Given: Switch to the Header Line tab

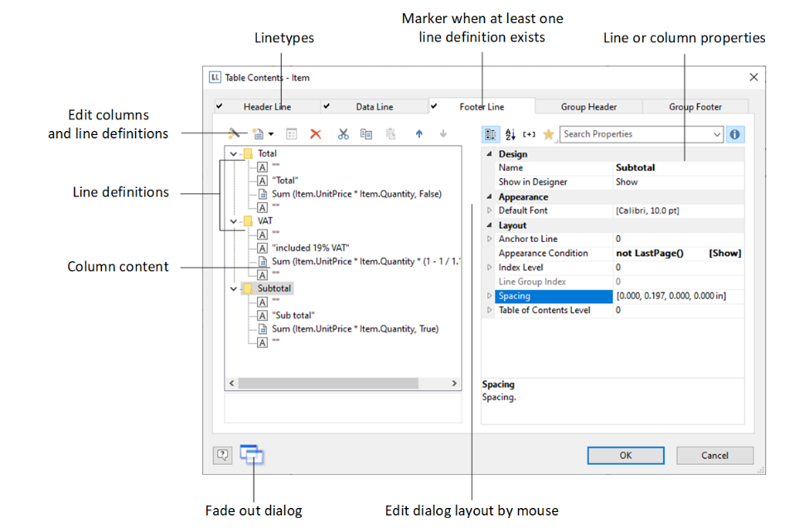Looking at the screenshot, I should (266, 107).
